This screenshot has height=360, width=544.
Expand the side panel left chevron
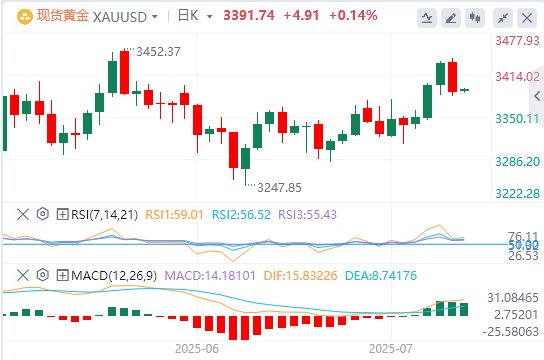pos(537,96)
